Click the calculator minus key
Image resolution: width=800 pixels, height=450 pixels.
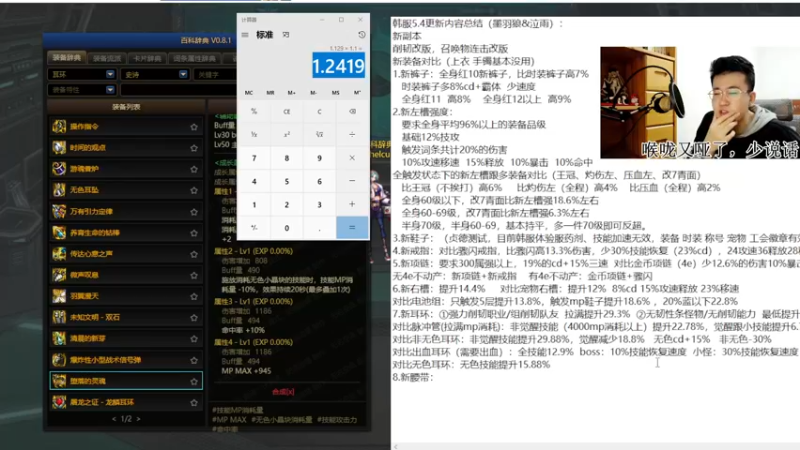tap(352, 181)
